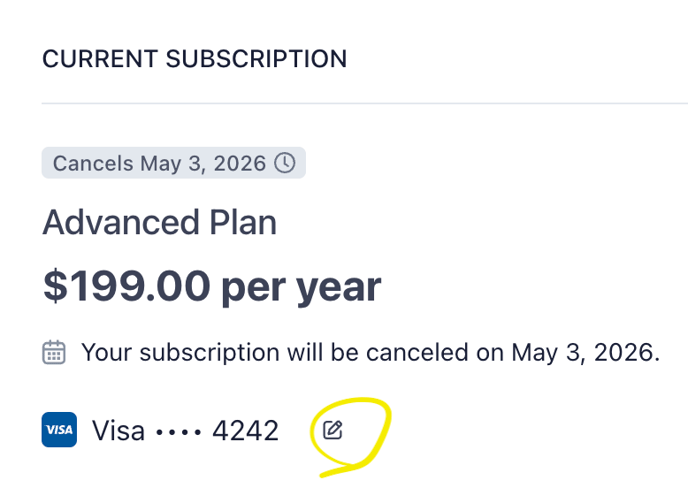
Task: Click the divider line below the heading
Action: click(x=365, y=104)
